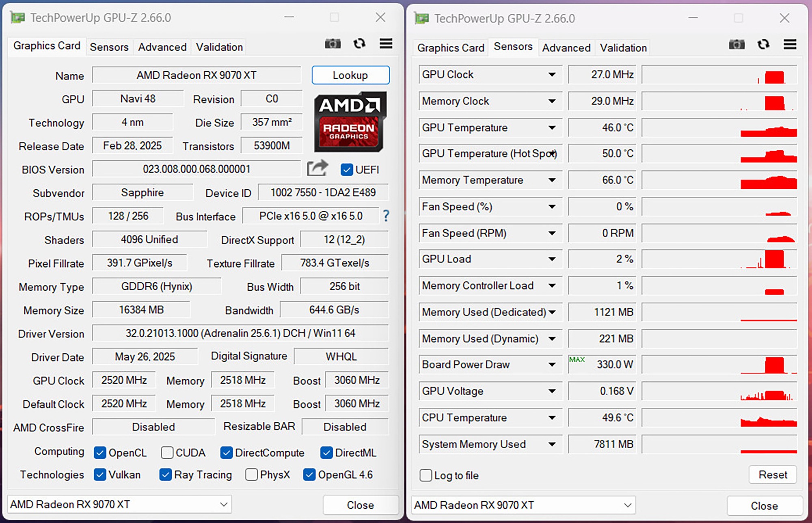Open hamburger menu in Sensors window
Screen dimensions: 812x523
pyautogui.click(x=790, y=44)
